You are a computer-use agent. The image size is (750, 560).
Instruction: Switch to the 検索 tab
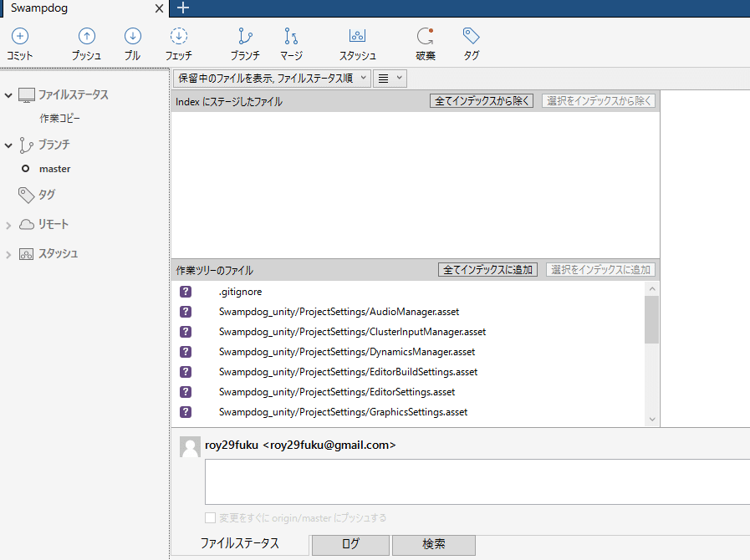[x=434, y=545]
